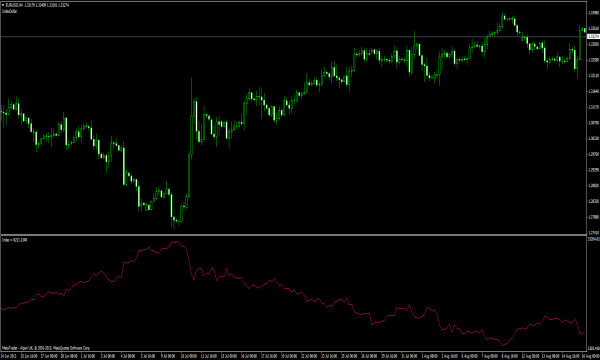Click the small triangle before the EURUSD title

(3, 5)
